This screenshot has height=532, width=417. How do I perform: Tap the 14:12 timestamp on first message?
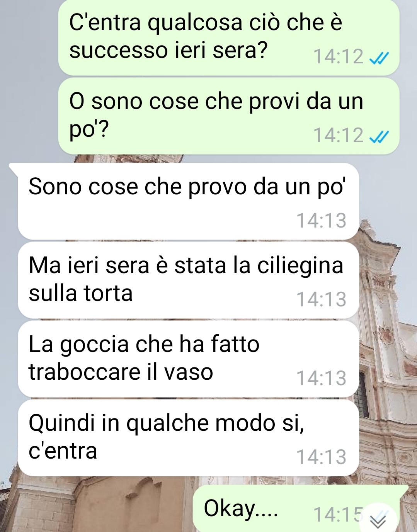click(x=339, y=57)
